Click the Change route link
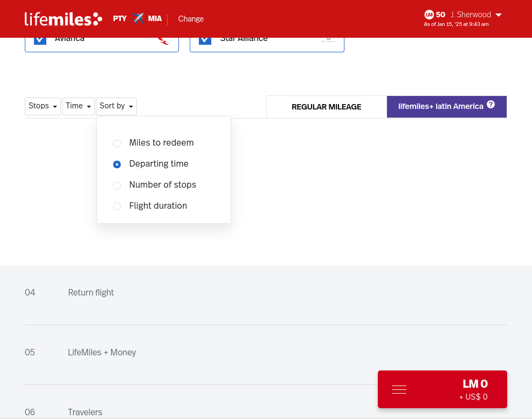The image size is (532, 419). [191, 19]
